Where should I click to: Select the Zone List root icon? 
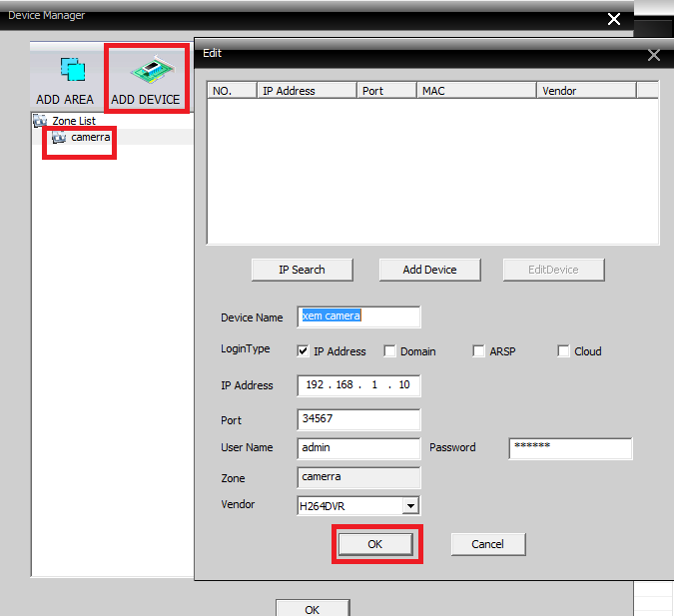pos(40,121)
